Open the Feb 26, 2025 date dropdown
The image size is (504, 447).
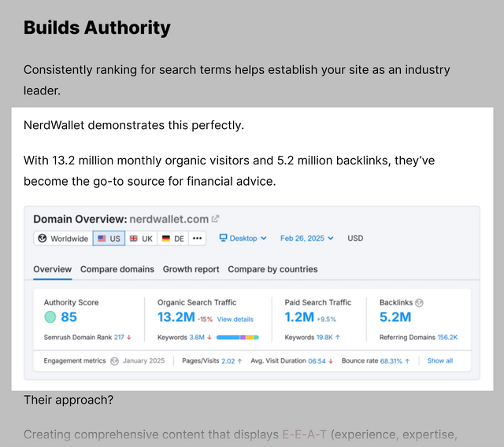coord(307,238)
